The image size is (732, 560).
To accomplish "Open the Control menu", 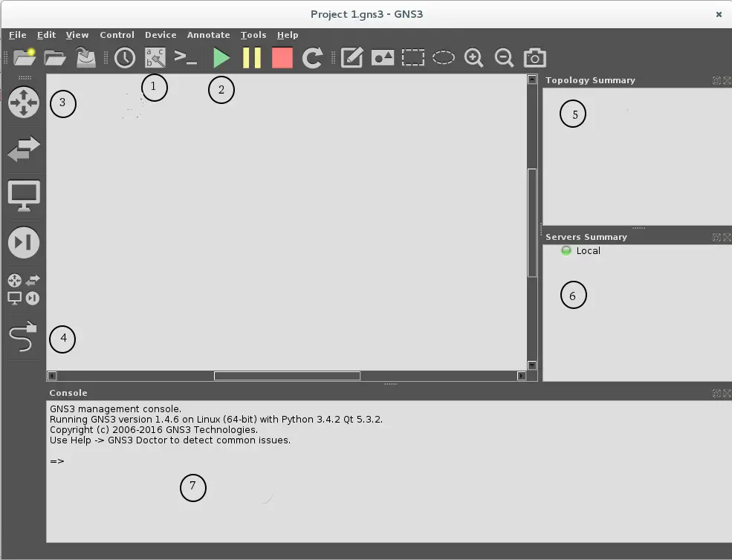I will (117, 35).
